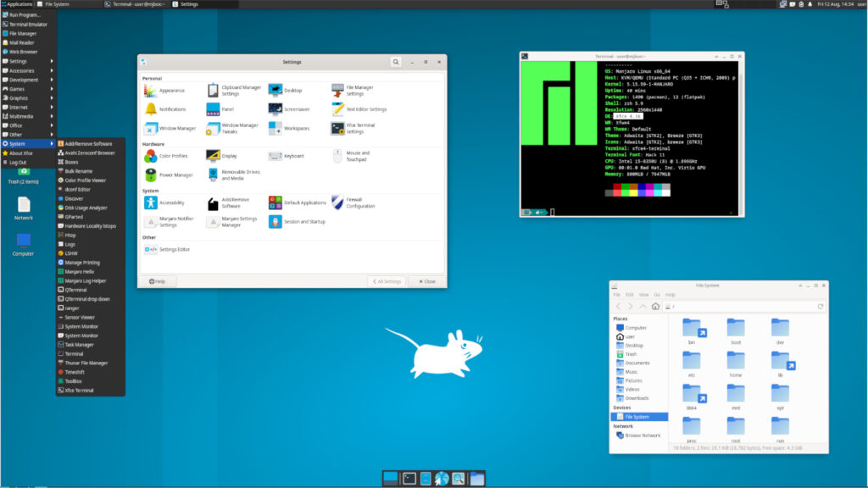Open the Settings Editor
This screenshot has height=488, width=868.
tap(170, 249)
